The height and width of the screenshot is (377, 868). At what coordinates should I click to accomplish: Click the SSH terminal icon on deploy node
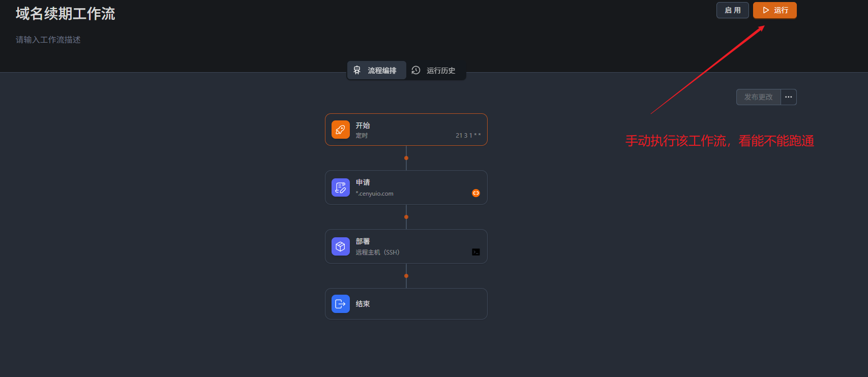476,252
